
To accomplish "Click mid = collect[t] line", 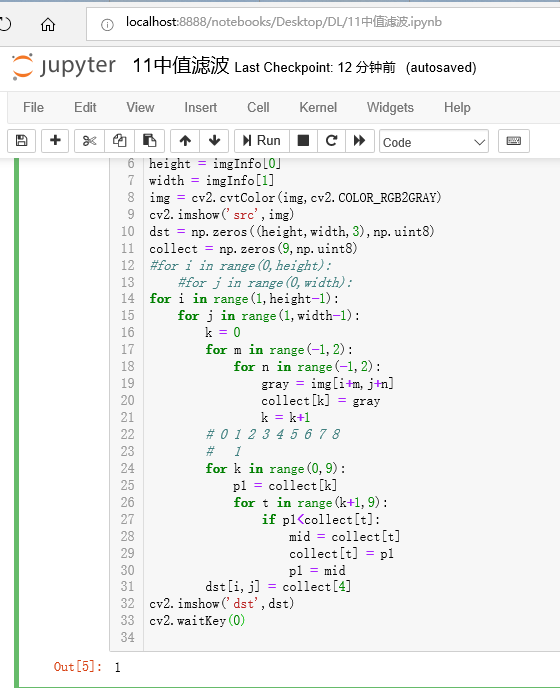I will click(345, 536).
